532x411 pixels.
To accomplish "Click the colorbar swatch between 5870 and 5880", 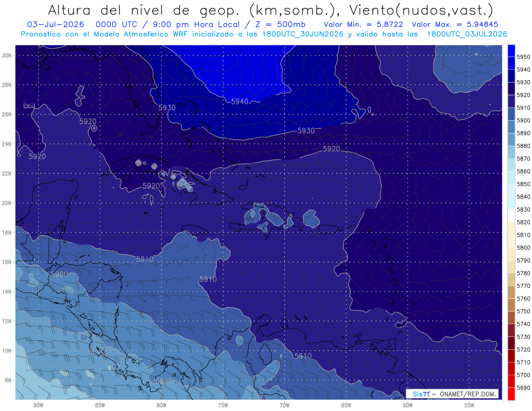I will click(511, 152).
